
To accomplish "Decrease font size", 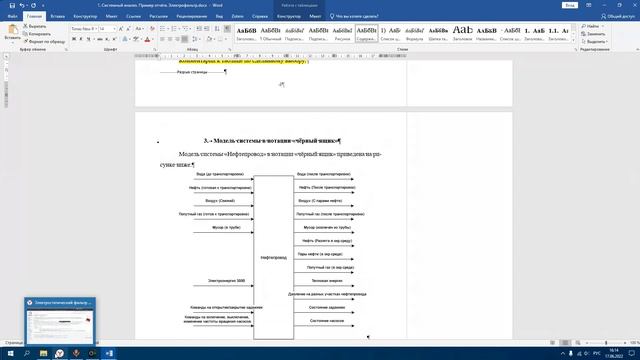I will tap(128, 29).
